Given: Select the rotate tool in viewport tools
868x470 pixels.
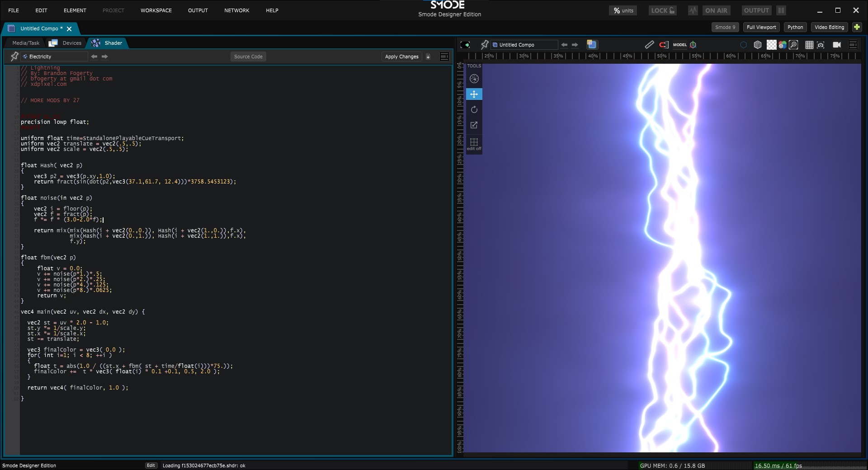Looking at the screenshot, I should [x=474, y=110].
